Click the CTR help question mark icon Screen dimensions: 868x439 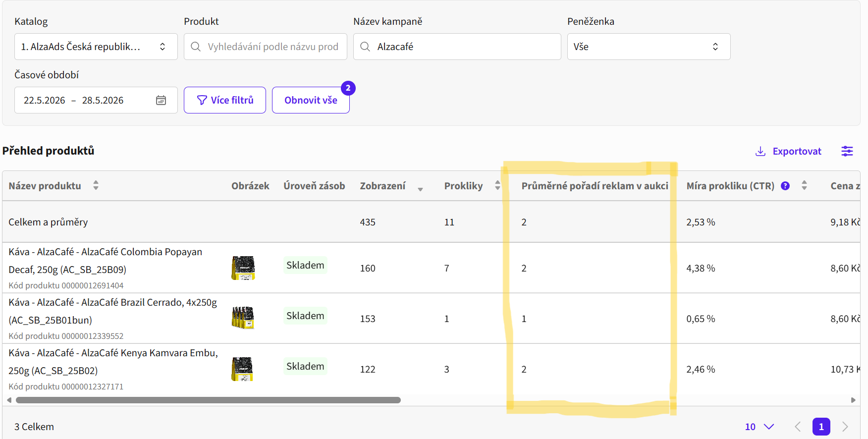pos(785,186)
